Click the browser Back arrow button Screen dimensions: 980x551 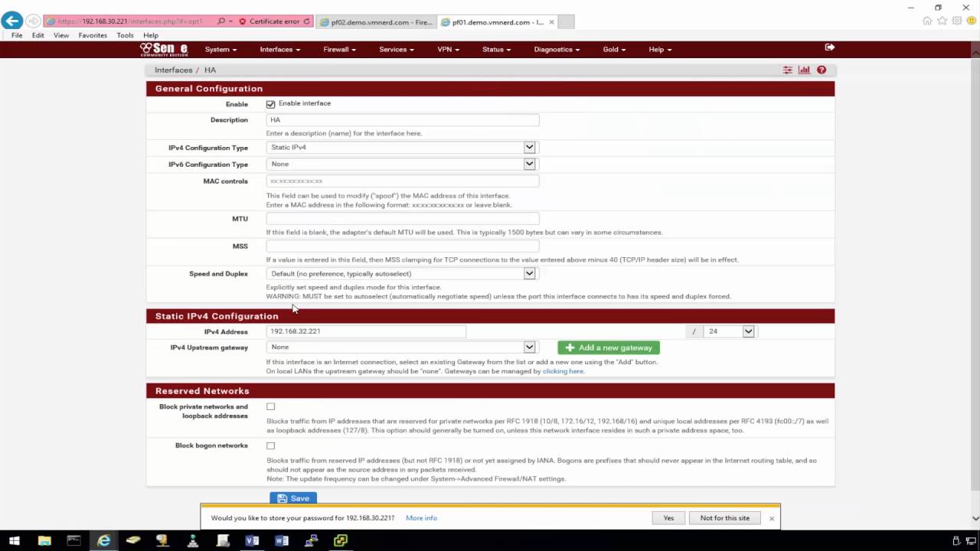pyautogui.click(x=11, y=21)
